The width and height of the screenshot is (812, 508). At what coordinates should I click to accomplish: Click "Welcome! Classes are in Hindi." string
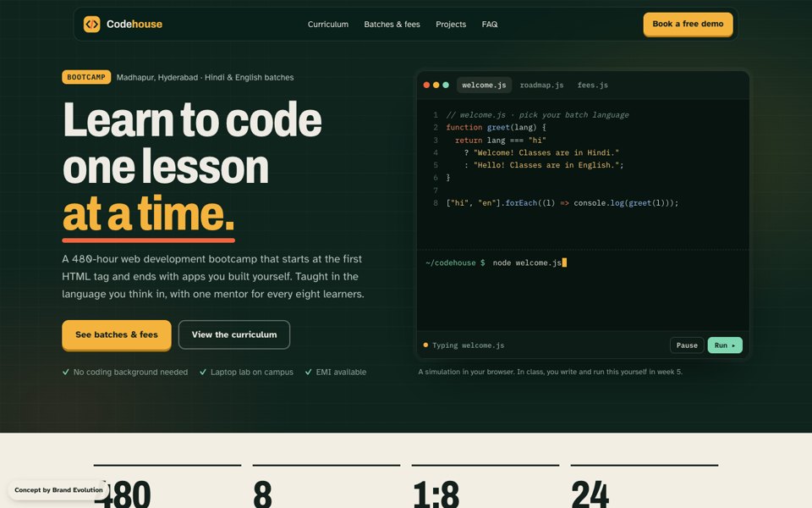[x=546, y=153]
